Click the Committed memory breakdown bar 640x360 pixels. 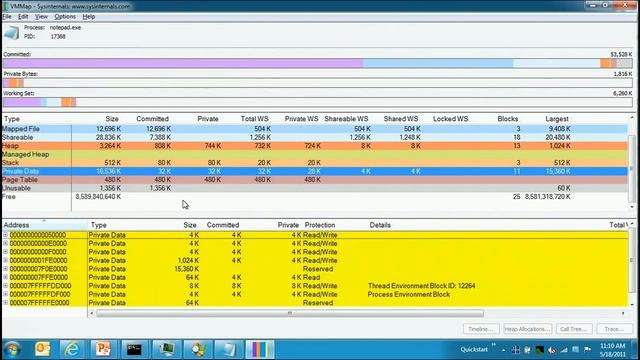coord(318,63)
